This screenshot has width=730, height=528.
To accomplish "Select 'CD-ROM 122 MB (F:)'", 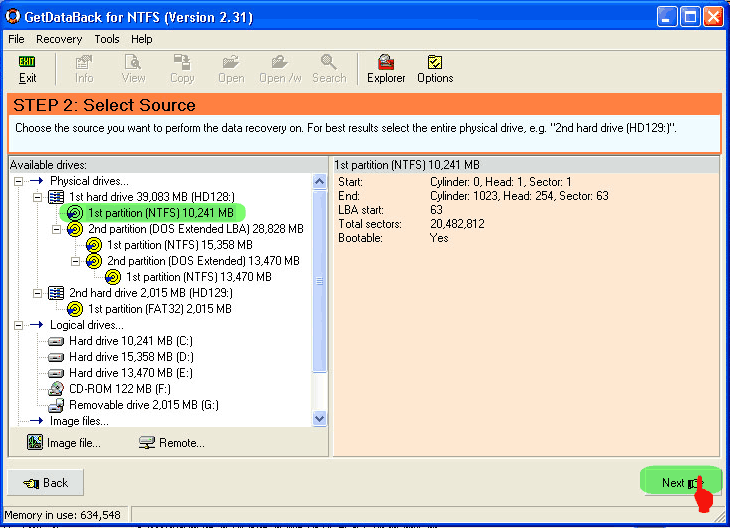I will pos(120,389).
